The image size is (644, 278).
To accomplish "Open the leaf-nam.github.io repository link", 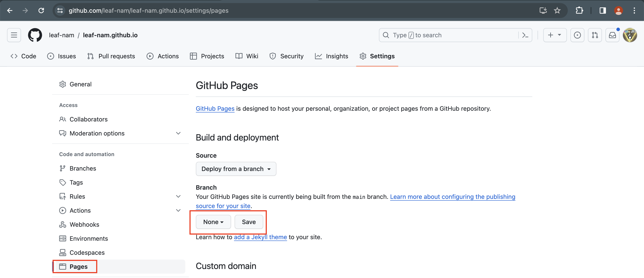I will point(110,35).
